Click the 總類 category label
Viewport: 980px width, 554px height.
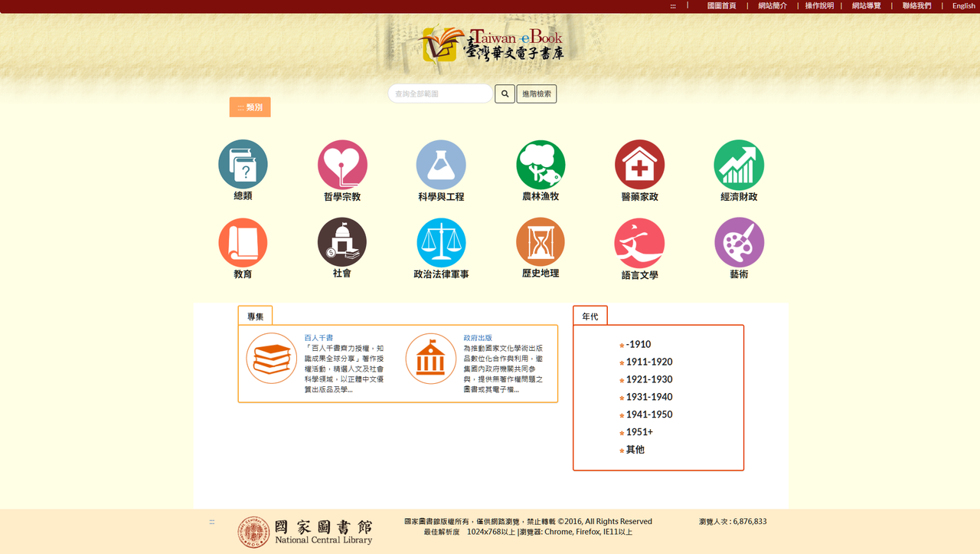click(x=243, y=196)
